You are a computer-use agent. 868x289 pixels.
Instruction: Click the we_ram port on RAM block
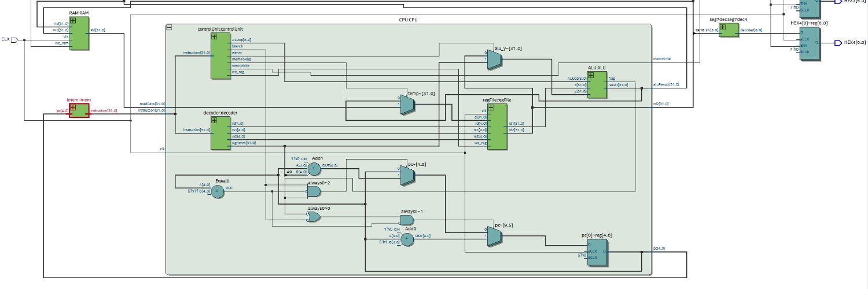click(62, 43)
